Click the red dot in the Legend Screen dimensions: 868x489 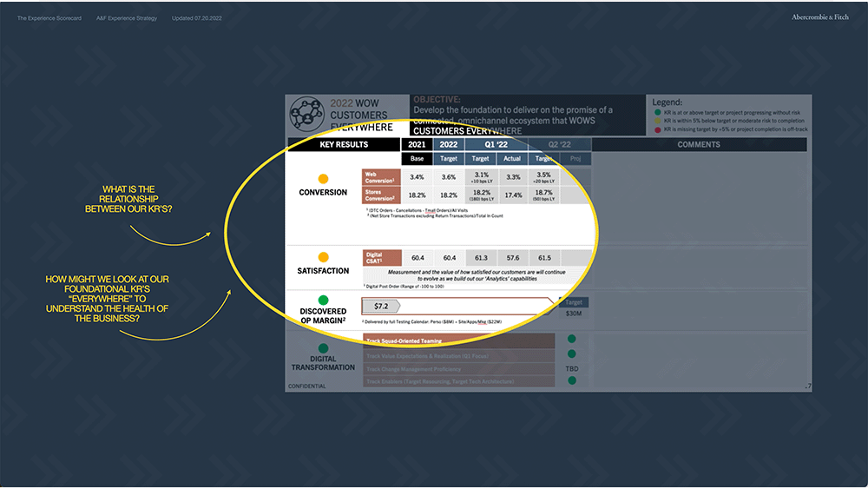click(657, 129)
